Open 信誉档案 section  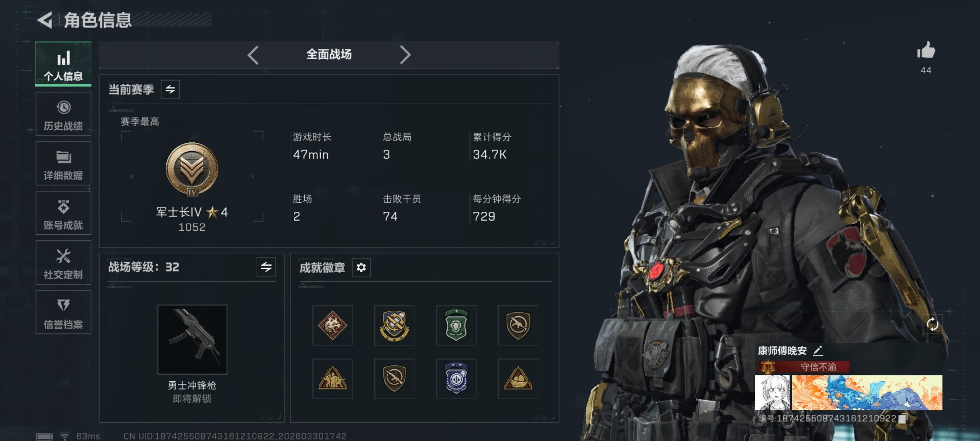pyautogui.click(x=63, y=312)
